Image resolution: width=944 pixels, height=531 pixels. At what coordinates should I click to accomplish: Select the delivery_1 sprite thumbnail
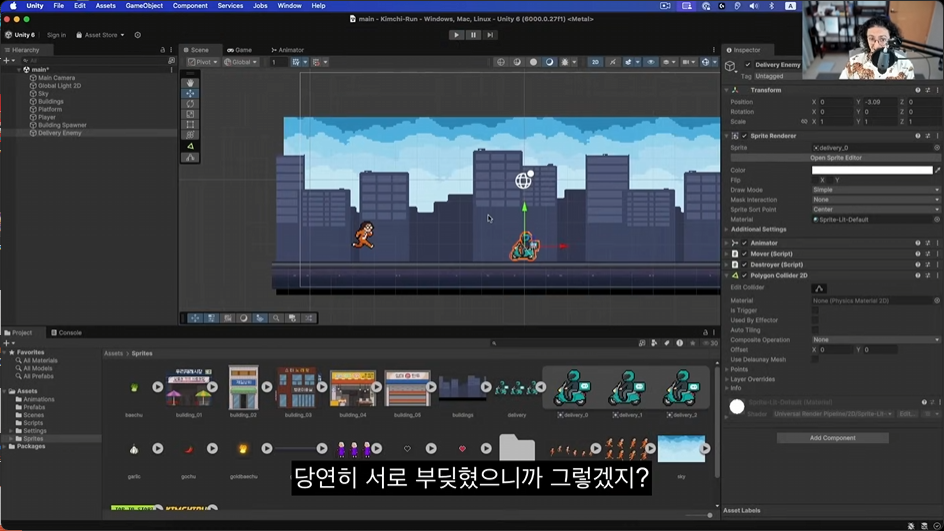[627, 388]
